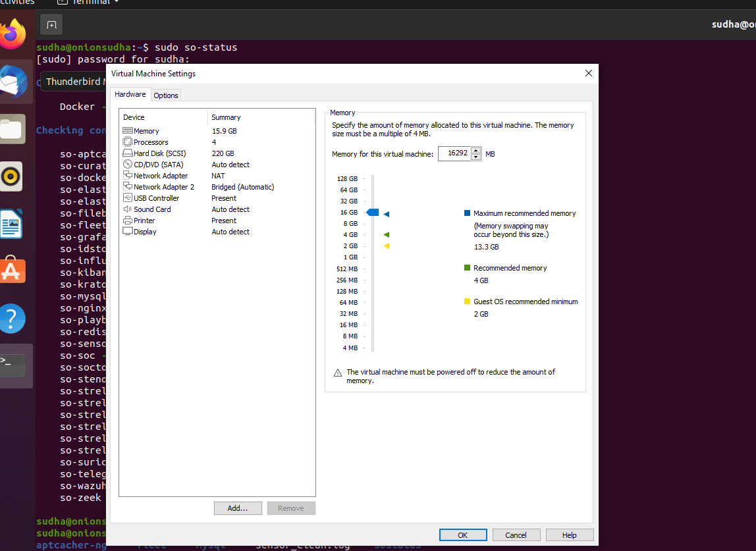756x551 pixels.
Task: Open Thunderbird Mail from the dock
Action: click(x=13, y=82)
